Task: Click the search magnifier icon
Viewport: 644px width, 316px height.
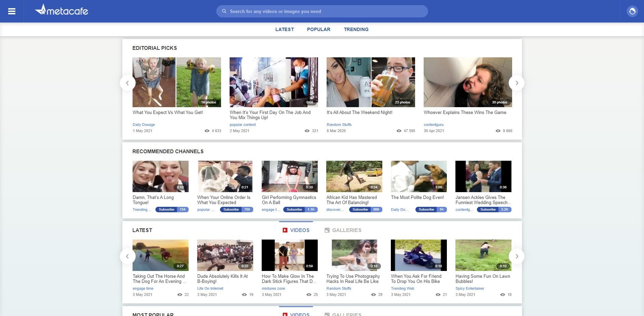Action: pyautogui.click(x=224, y=11)
